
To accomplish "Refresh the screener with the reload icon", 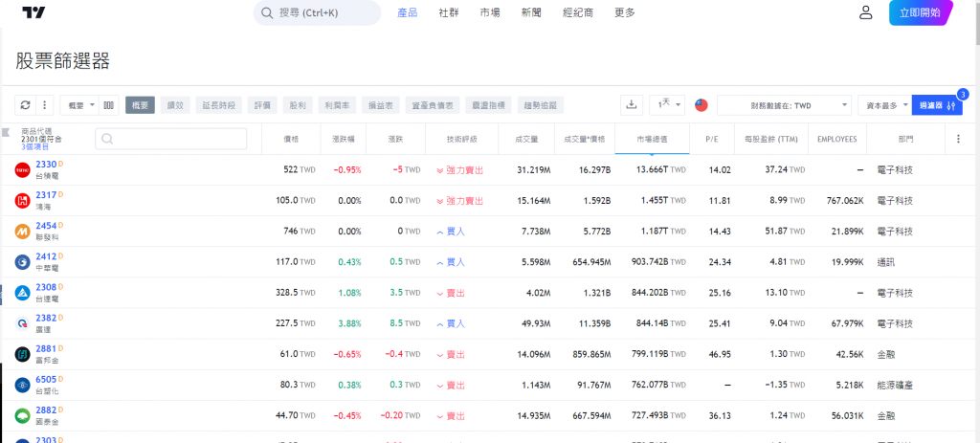I will point(26,105).
